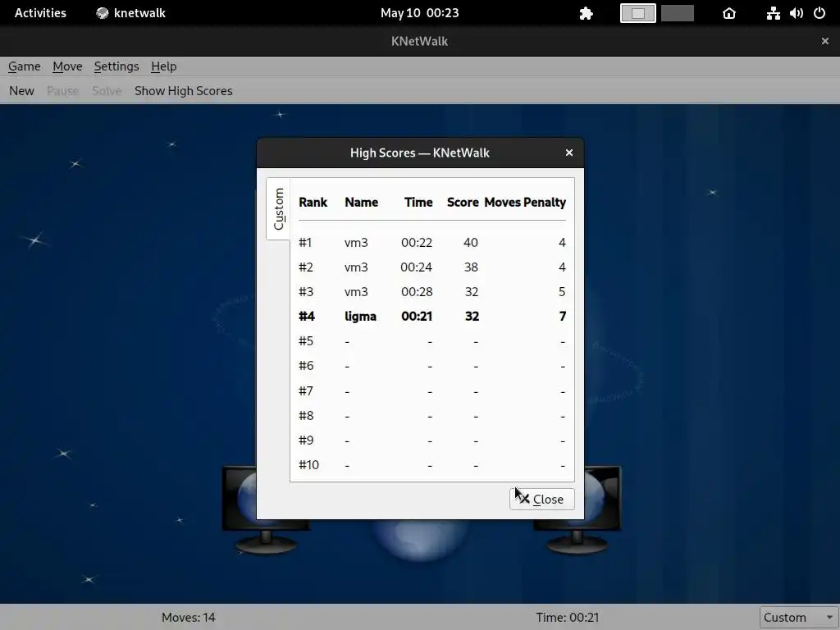Click the knetwalk app menu in top bar
840x630 pixels.
point(130,13)
